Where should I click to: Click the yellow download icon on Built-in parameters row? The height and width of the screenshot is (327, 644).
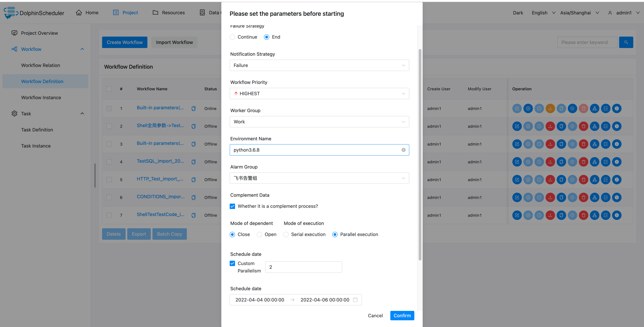pos(550,108)
